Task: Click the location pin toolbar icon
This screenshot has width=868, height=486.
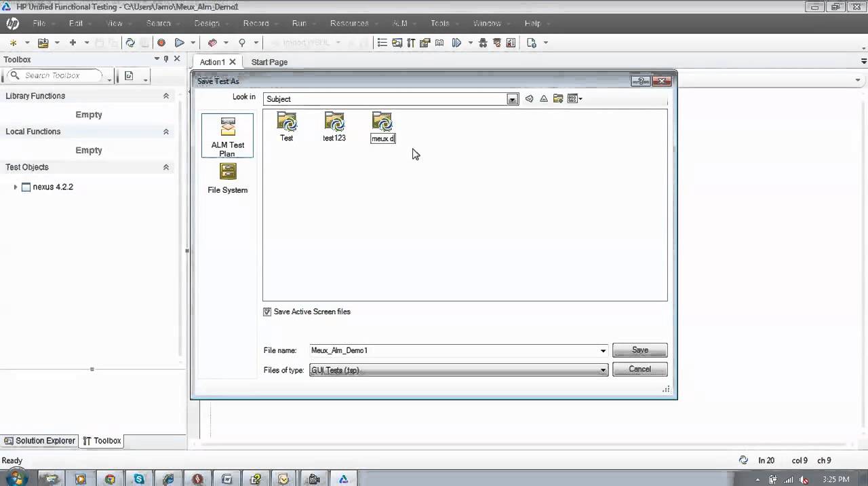Action: tap(241, 43)
